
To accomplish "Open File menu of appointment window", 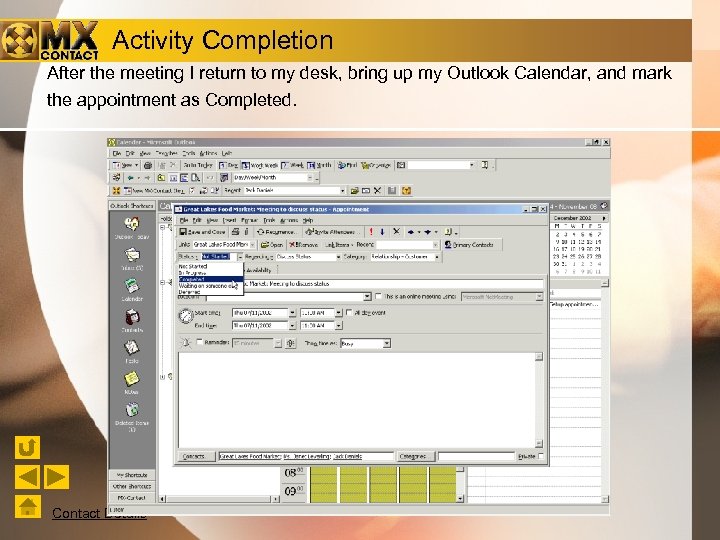I will pos(184,220).
